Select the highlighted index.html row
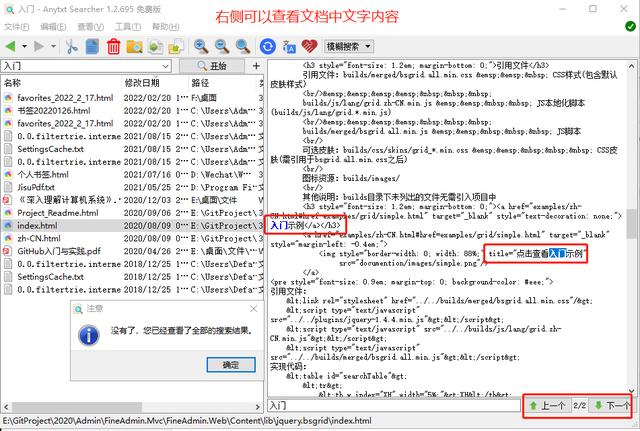Screen dimensions: 640x431 click(131, 226)
